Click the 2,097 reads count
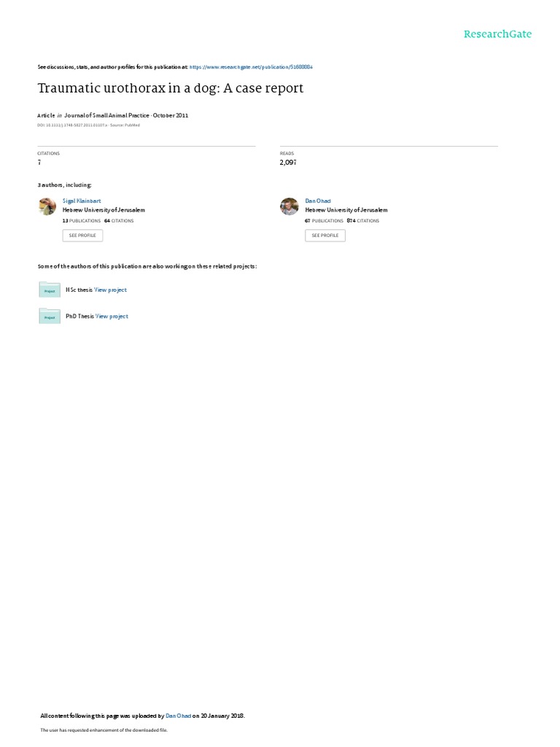The height and width of the screenshot is (747, 560). point(288,163)
